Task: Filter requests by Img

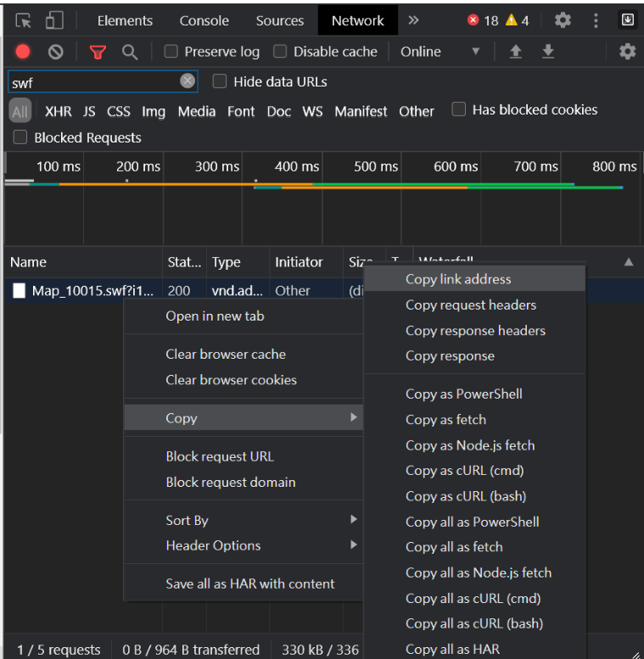Action: (x=154, y=111)
